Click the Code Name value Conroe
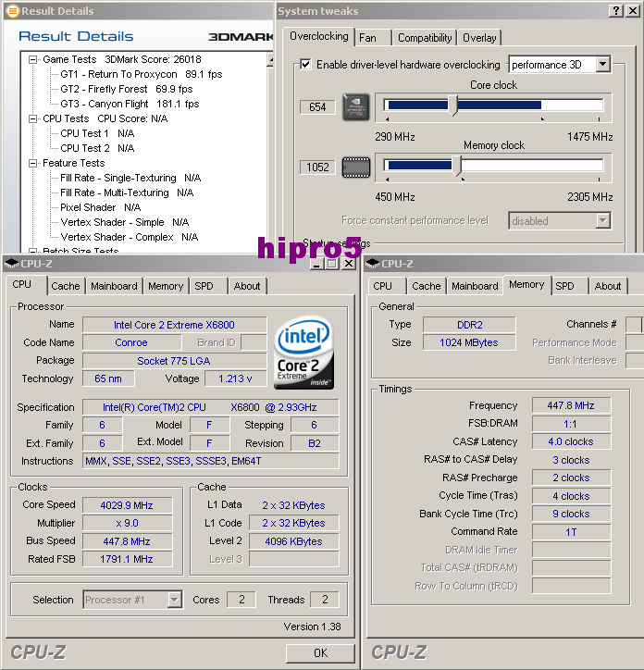The height and width of the screenshot is (670, 644). [x=131, y=342]
